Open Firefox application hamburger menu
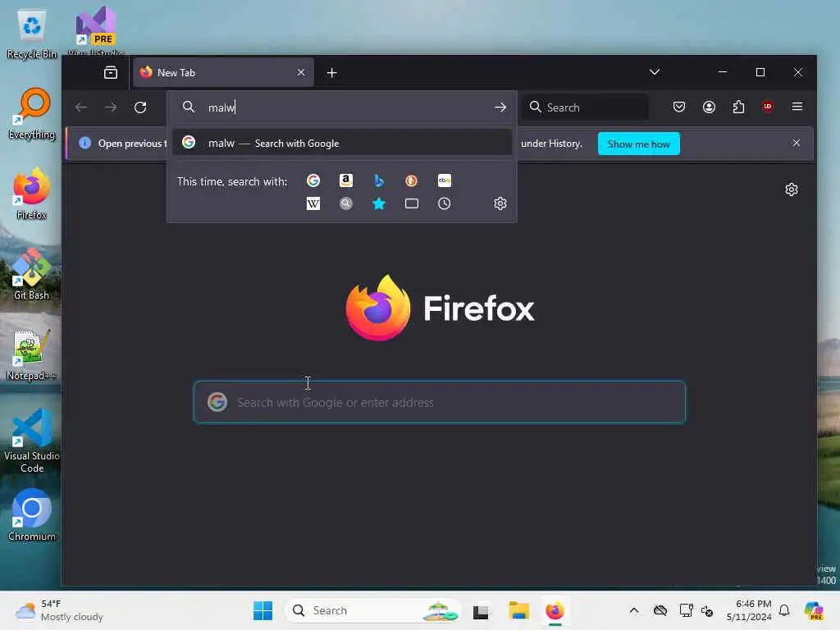840x630 pixels. point(797,107)
